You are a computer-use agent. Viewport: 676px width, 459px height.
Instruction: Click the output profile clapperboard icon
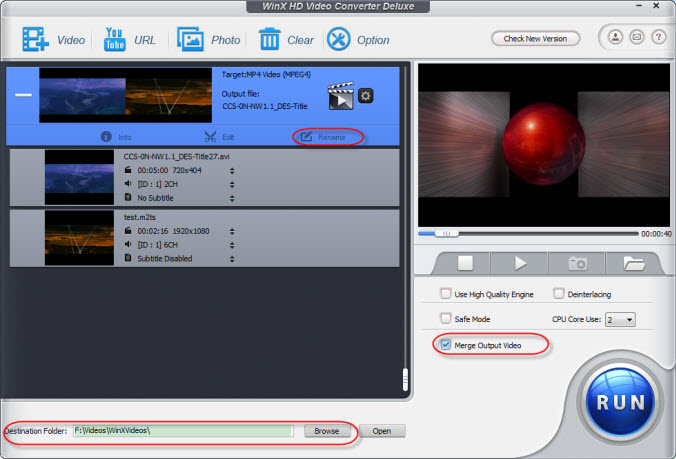click(341, 96)
